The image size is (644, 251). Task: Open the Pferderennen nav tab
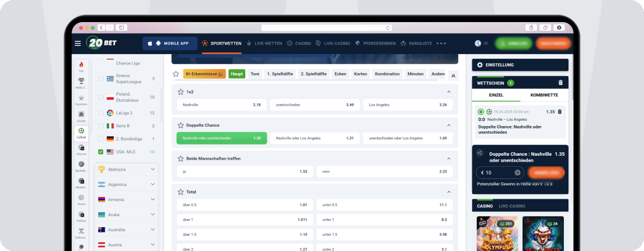[375, 43]
